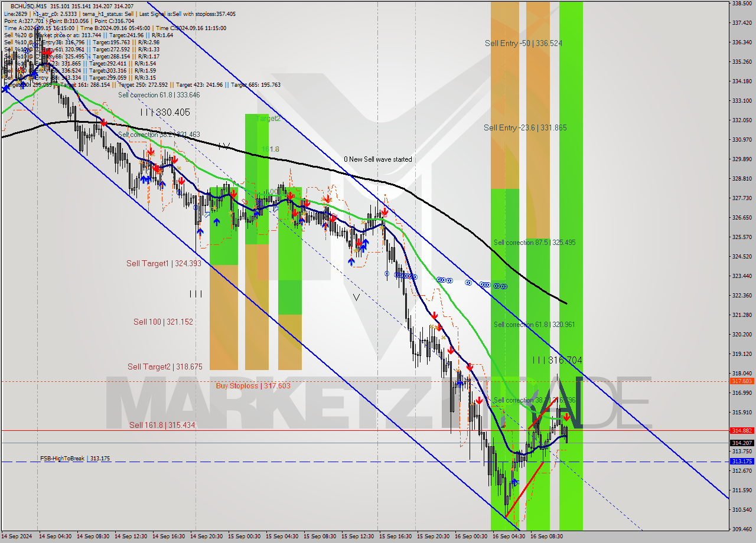Screen dimensions: 756x543
Task: Select the 'Sell Entry -50 | 336.524' label
Action: (x=523, y=43)
